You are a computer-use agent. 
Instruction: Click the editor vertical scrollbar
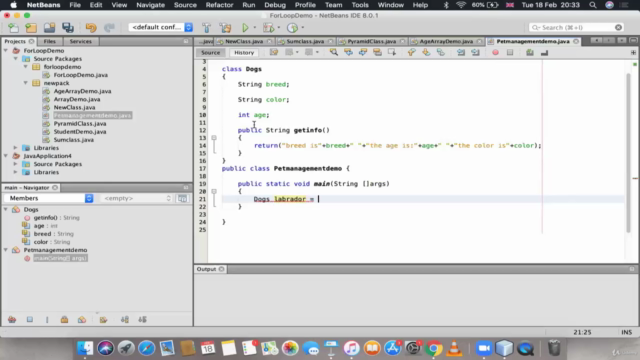point(629,153)
